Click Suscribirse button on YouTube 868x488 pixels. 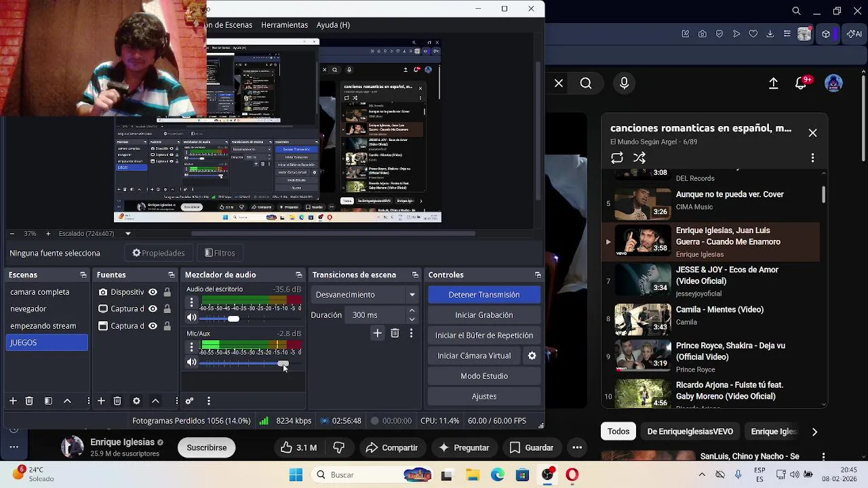[x=207, y=448]
